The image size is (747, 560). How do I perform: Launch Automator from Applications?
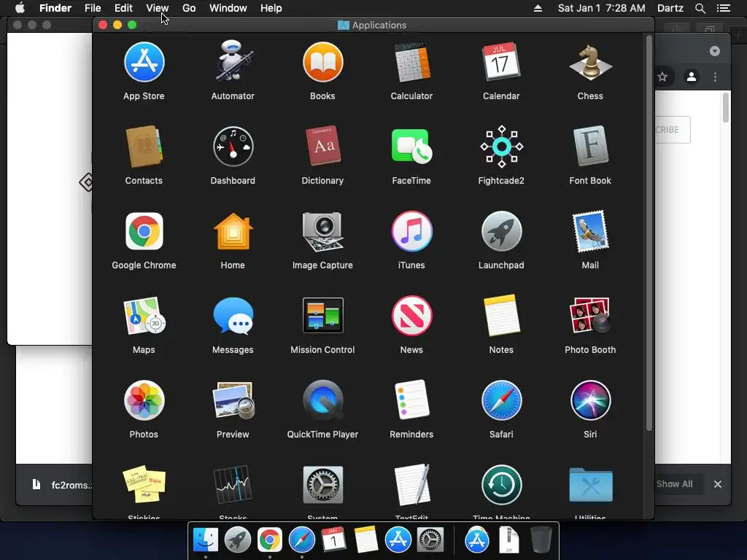233,61
